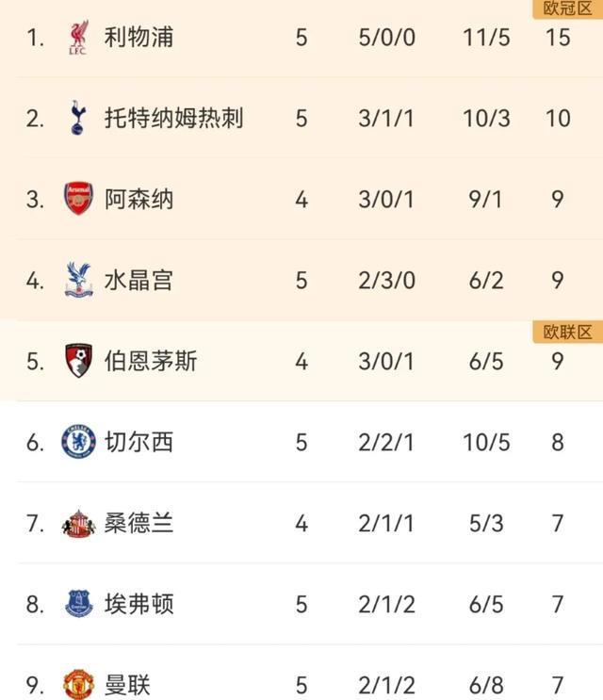Click the 欧冠区 zone label
The image size is (603, 700).
coord(567,9)
